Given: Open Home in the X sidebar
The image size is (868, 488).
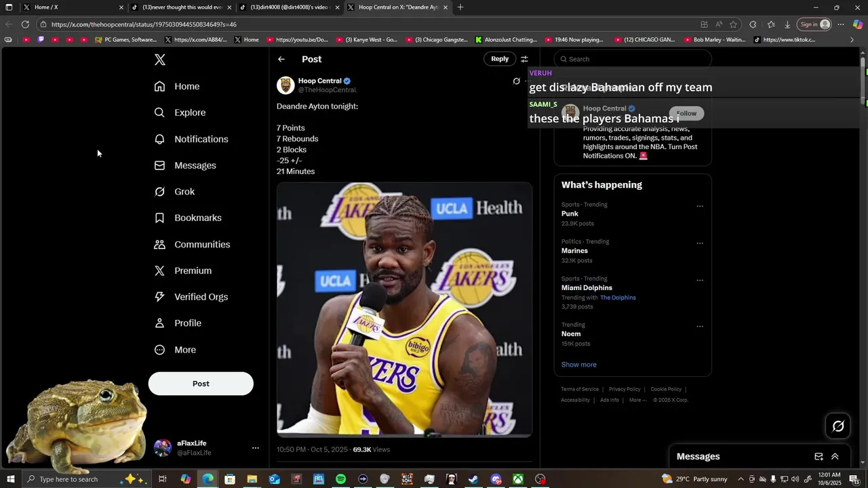Looking at the screenshot, I should coord(177,86).
